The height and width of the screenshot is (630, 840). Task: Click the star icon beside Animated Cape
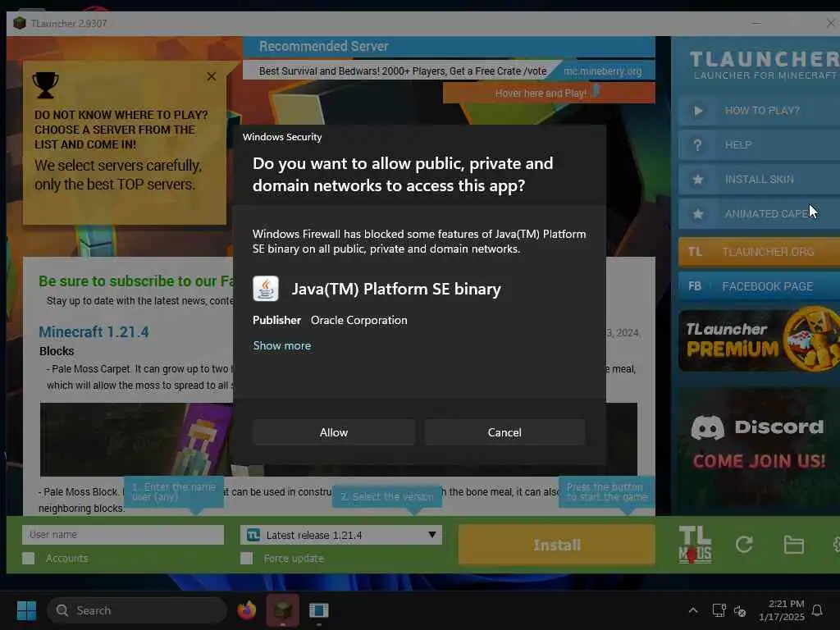click(698, 214)
